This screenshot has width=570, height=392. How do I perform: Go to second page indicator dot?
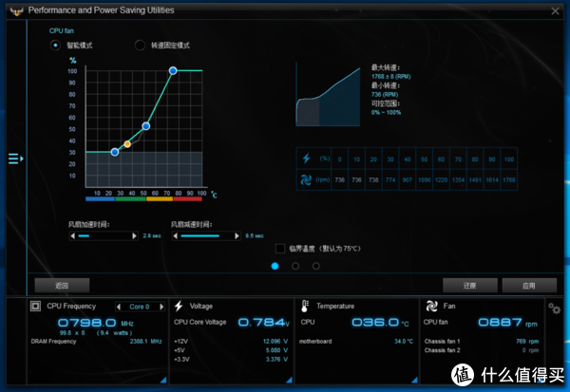295,266
